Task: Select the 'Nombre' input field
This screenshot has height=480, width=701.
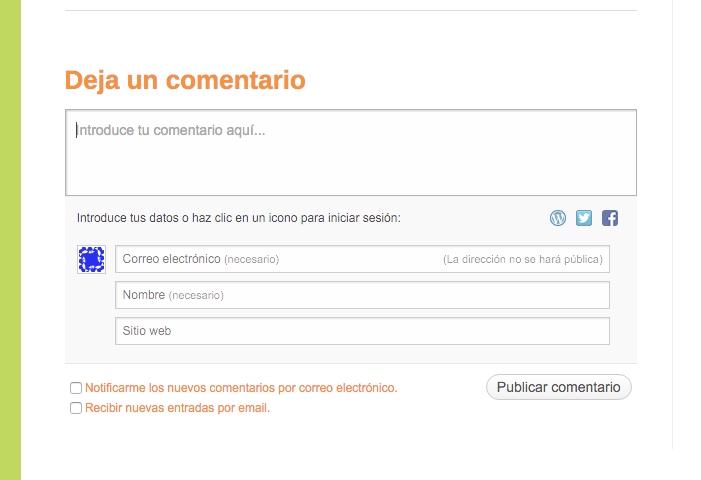Action: [x=362, y=295]
